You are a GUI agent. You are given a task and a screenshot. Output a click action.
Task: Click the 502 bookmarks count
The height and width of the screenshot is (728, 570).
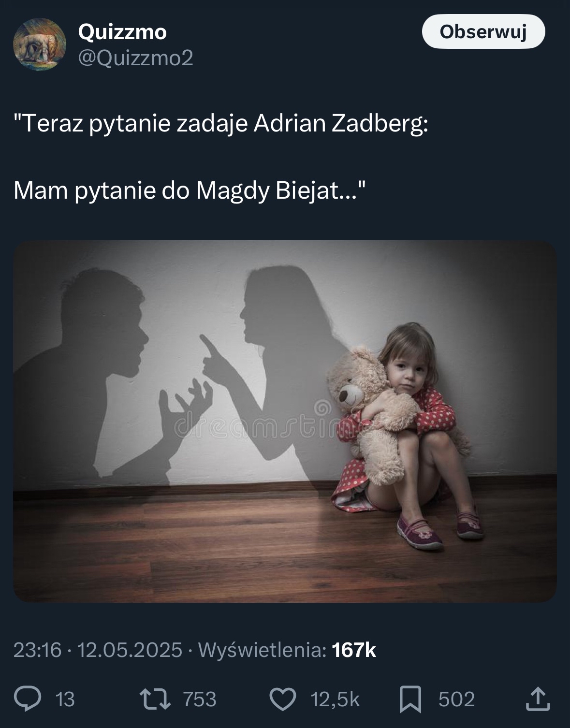point(457,699)
